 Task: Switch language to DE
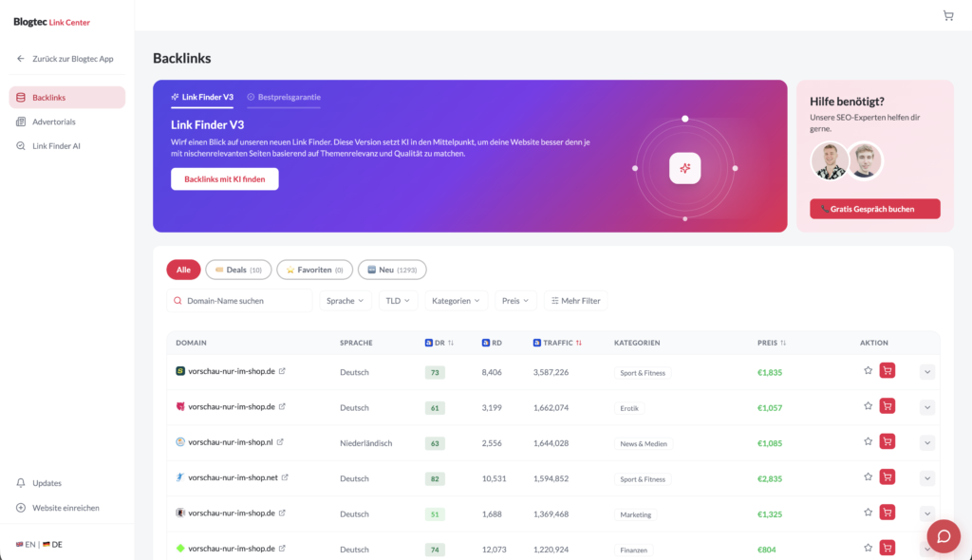52,545
